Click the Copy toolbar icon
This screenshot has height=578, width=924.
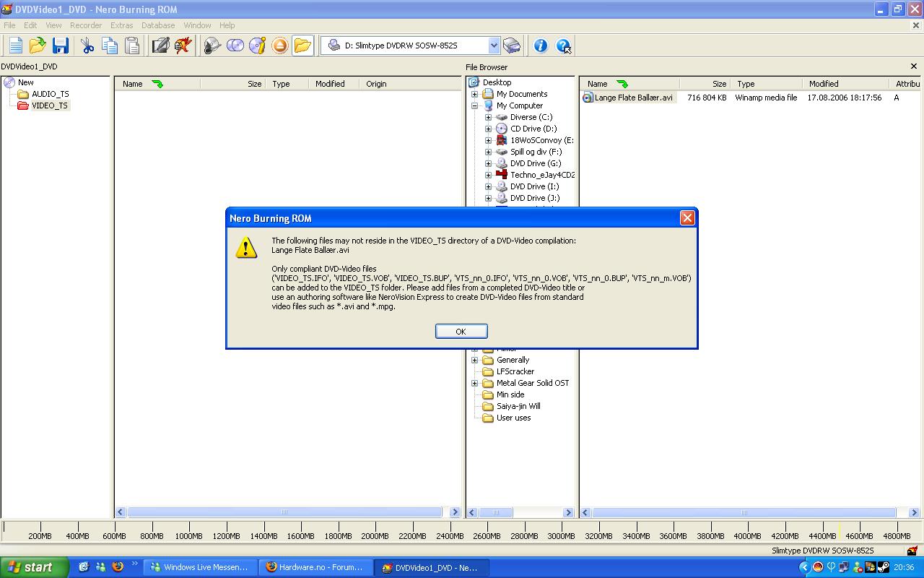tap(110, 46)
